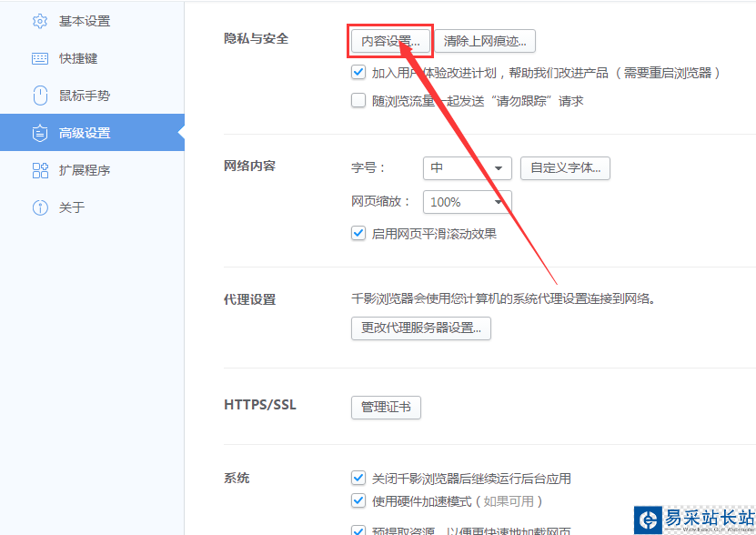Uncheck 关闭千影浏览器后继续运行后台应用
Viewport: 756px width, 535px height.
(x=358, y=478)
